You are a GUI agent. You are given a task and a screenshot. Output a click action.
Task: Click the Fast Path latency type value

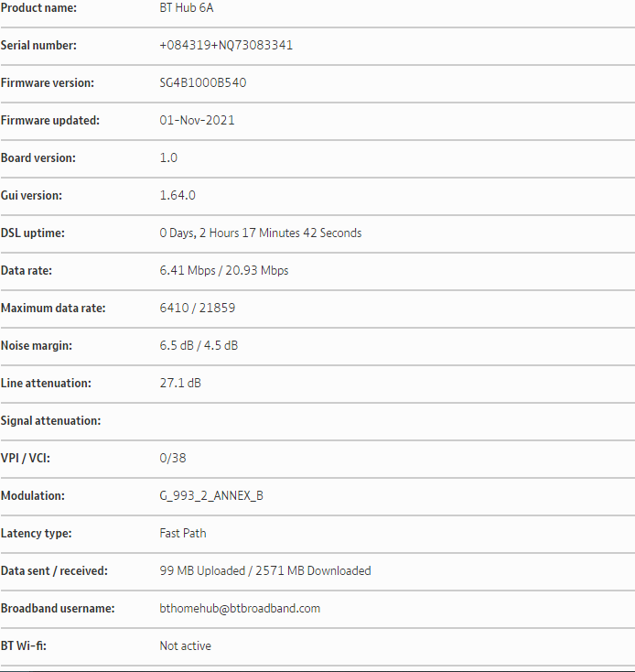pos(183,533)
